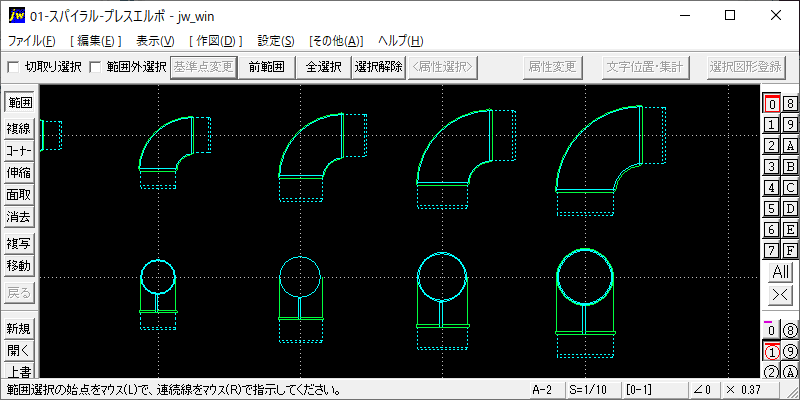Image resolution: width=800 pixels, height=400 pixels.
Task: Toggle layer F visibility button
Action: pyautogui.click(x=790, y=251)
